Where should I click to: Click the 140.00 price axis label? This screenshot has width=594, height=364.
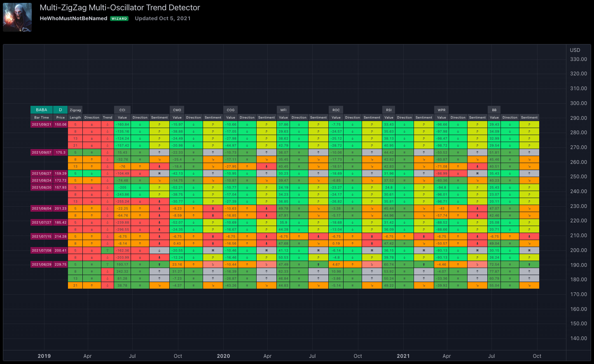(x=578, y=338)
